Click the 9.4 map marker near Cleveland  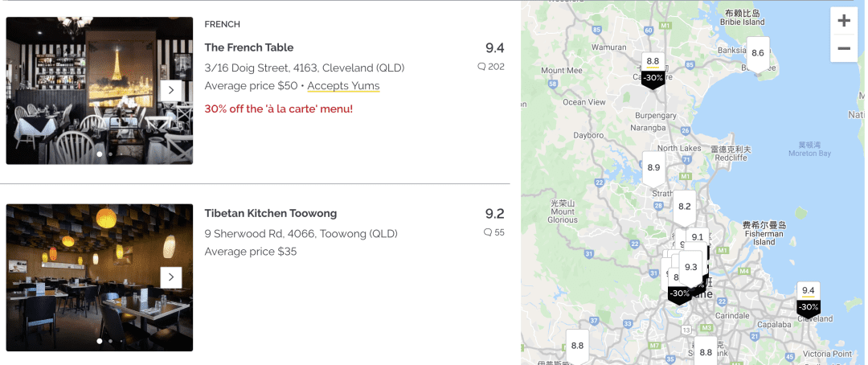tap(808, 291)
